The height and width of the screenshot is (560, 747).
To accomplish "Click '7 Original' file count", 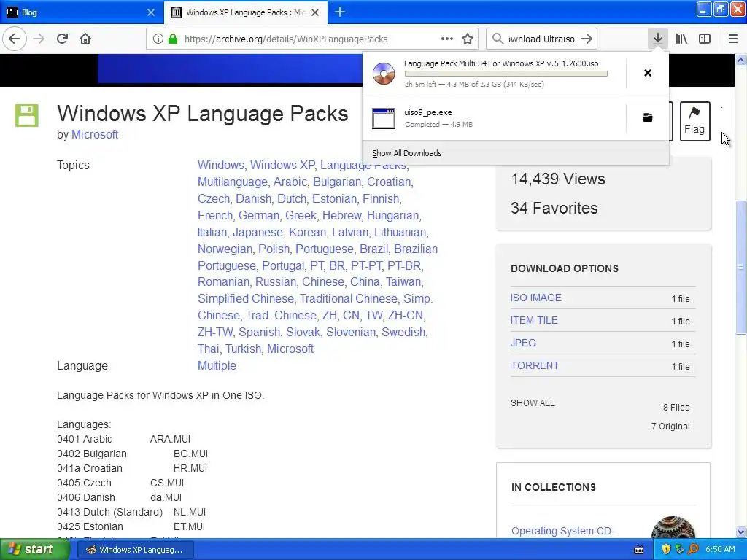I will (670, 426).
